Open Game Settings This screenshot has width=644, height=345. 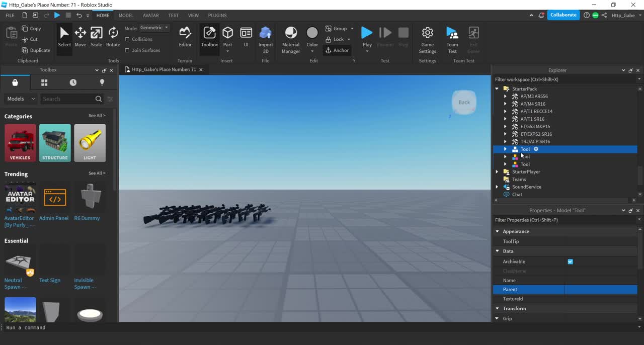pyautogui.click(x=427, y=39)
